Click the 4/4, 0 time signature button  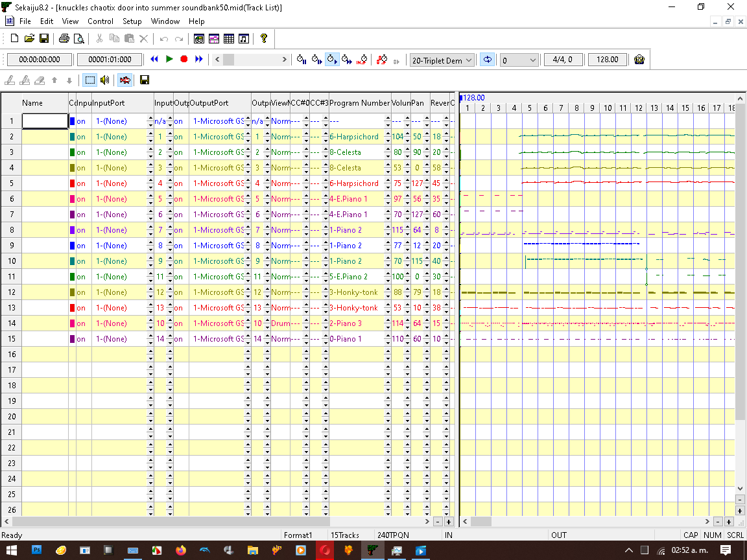click(562, 60)
